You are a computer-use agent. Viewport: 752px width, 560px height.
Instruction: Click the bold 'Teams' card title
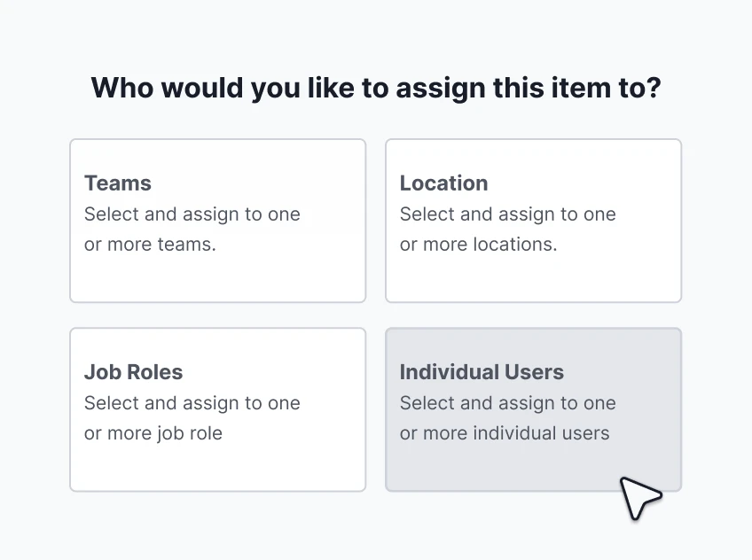[118, 183]
